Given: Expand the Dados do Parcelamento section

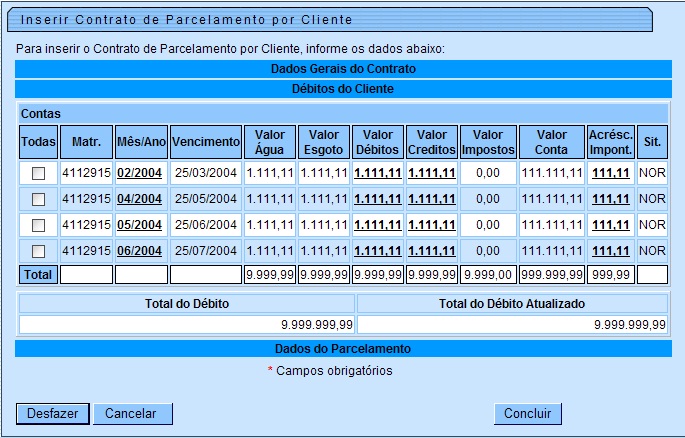Looking at the screenshot, I should click(x=343, y=348).
